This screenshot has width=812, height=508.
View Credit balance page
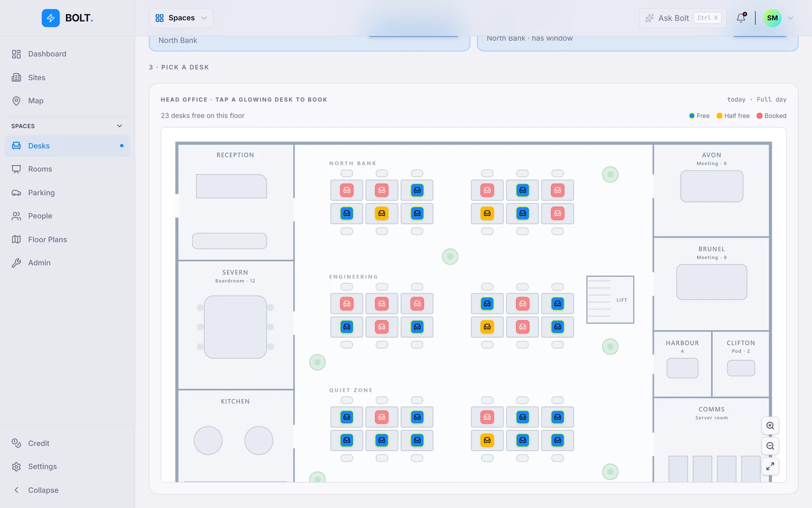[67, 443]
